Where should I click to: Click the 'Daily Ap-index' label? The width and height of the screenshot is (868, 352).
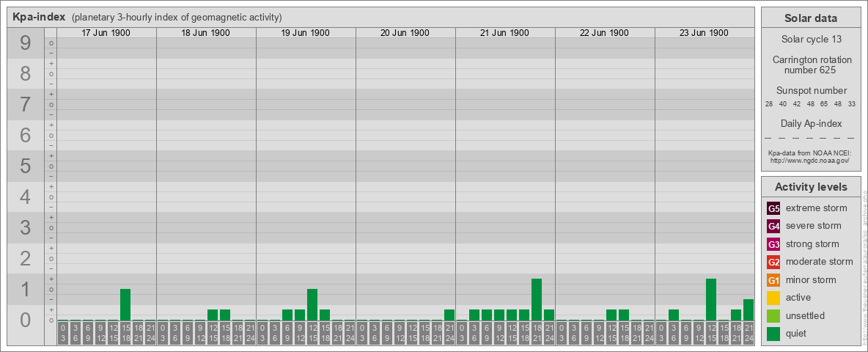pyautogui.click(x=811, y=123)
